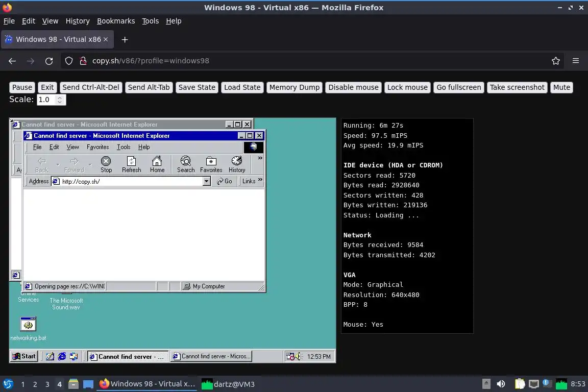Go back in Firefox
This screenshot has height=392, width=588.
[x=12, y=61]
